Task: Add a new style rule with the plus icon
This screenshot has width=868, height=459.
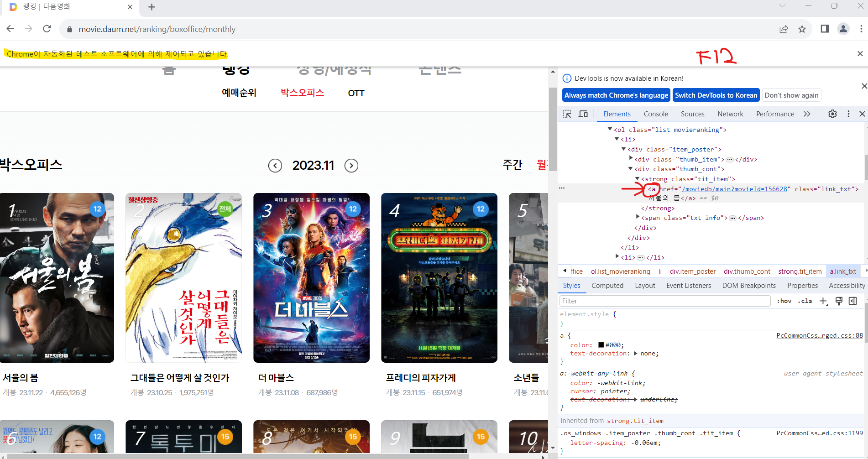Action: pyautogui.click(x=824, y=301)
